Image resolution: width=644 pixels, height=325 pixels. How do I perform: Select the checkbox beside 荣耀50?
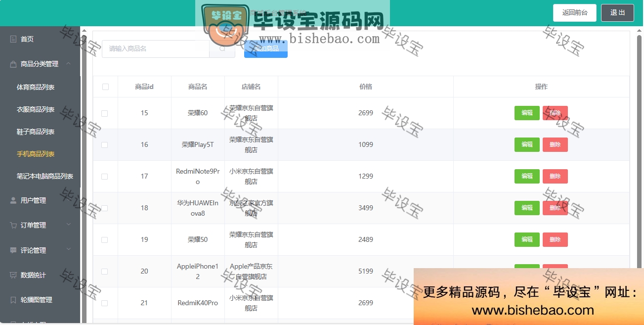pos(104,240)
